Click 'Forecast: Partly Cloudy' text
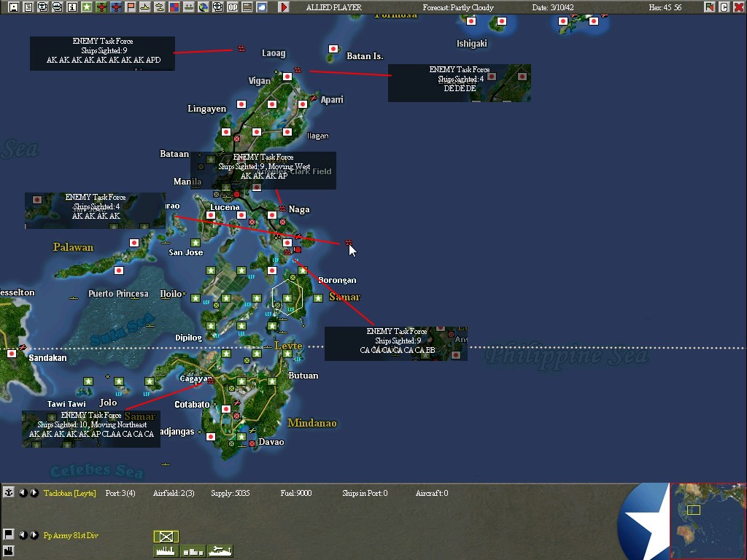 coord(458,7)
